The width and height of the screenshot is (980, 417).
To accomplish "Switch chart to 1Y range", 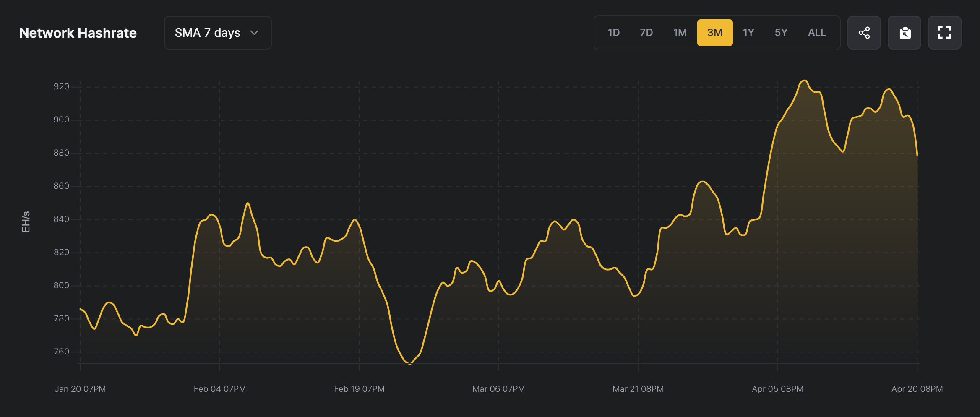I will click(x=748, y=33).
